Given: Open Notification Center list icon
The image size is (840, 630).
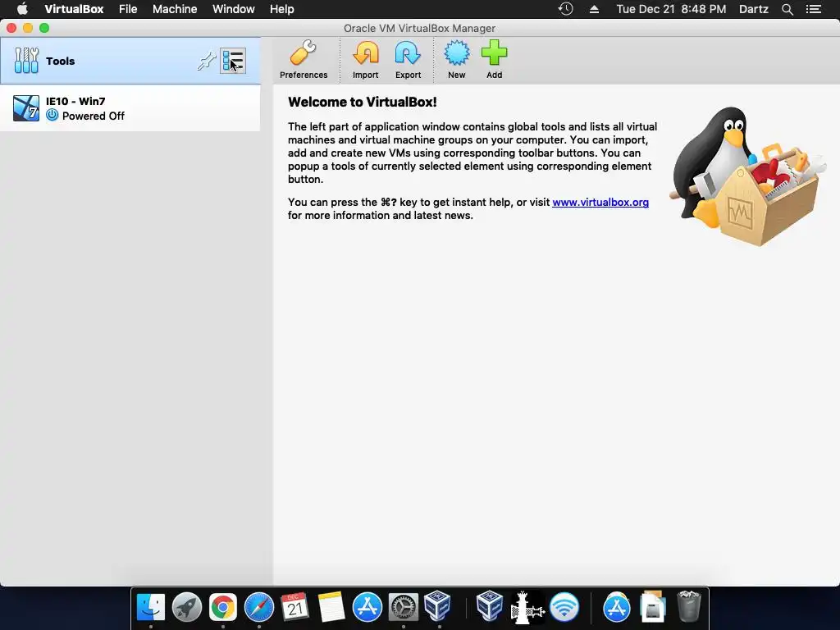Looking at the screenshot, I should coord(813,9).
